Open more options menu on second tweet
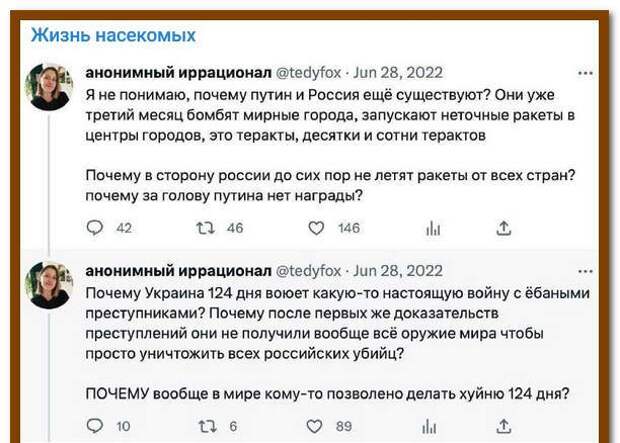This screenshot has height=443, width=620. pyautogui.click(x=586, y=271)
